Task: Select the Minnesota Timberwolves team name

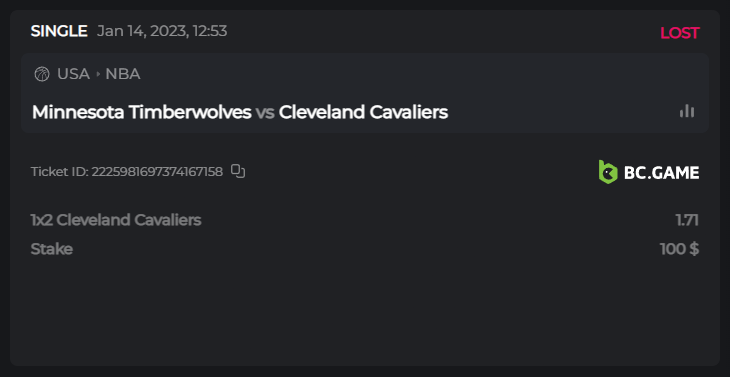Action: point(142,112)
